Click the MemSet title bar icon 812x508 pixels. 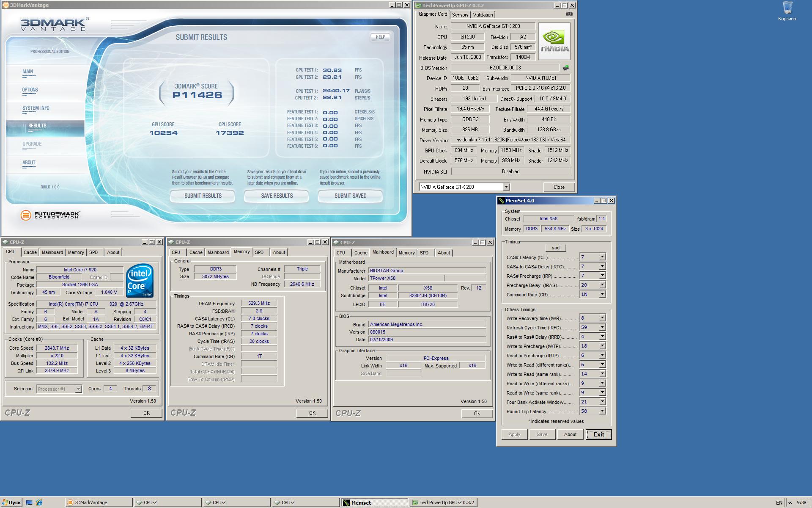pyautogui.click(x=502, y=201)
